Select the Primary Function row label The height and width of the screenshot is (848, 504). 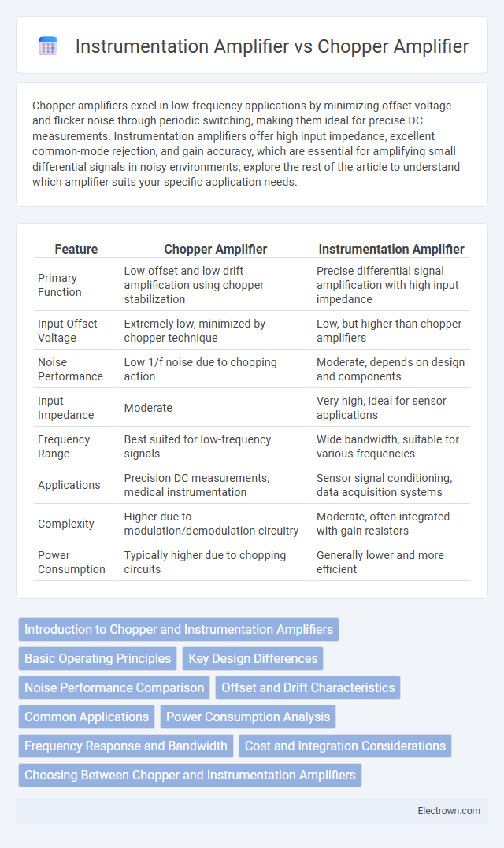tap(60, 285)
